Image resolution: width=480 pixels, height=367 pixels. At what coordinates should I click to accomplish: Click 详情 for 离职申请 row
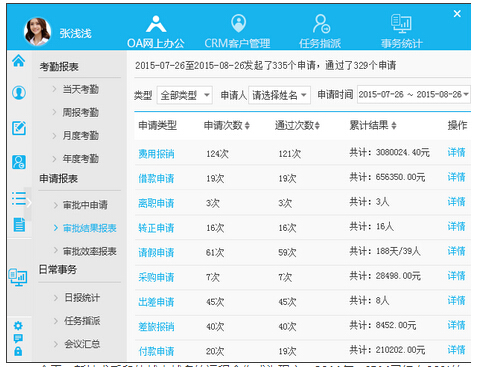click(x=456, y=202)
